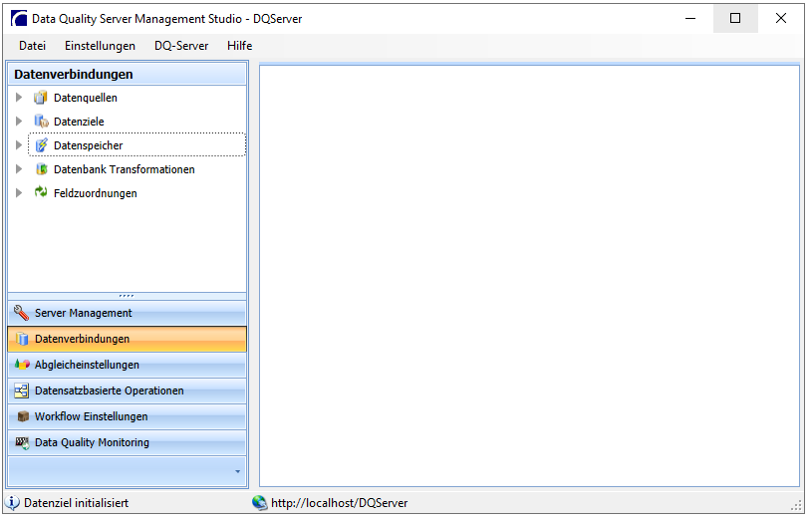Select the Feldzuordnungen tree item label
This screenshot has height=519, width=812.
96,193
